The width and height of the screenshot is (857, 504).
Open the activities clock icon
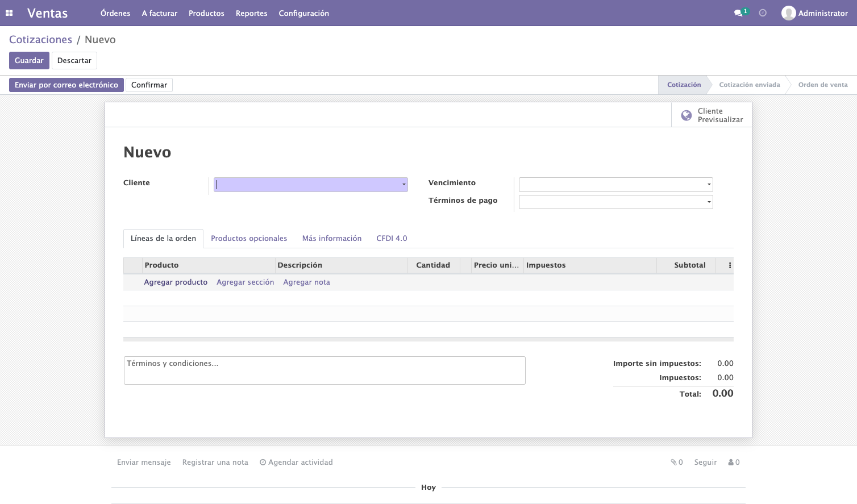pyautogui.click(x=763, y=13)
